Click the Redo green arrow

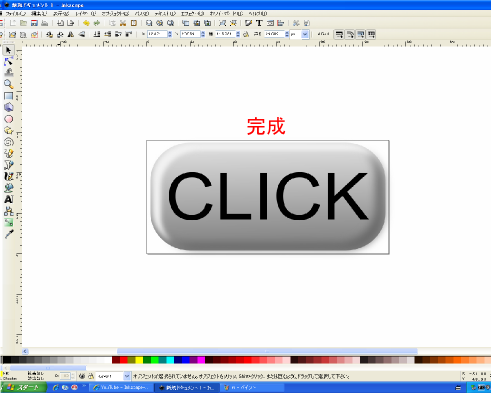pos(97,23)
